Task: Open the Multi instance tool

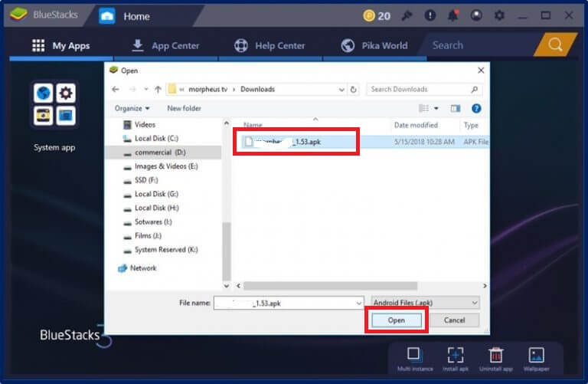Action: 413,355
